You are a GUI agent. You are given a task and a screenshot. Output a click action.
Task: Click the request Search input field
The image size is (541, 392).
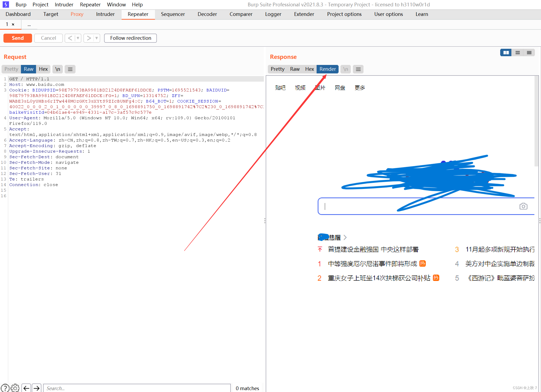point(136,388)
